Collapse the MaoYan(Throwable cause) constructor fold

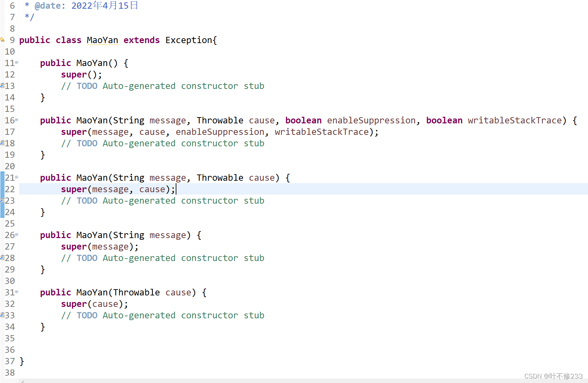point(16,292)
